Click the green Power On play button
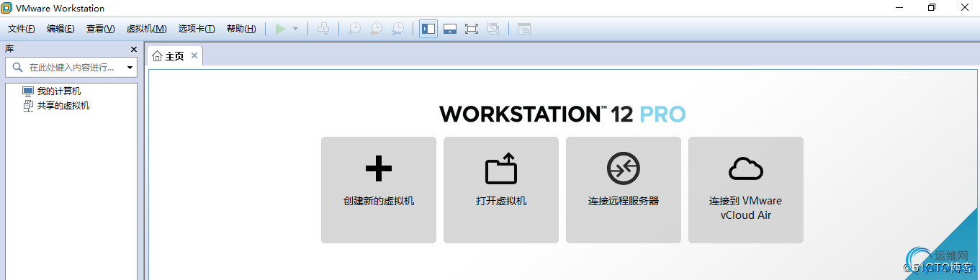 tap(281, 29)
